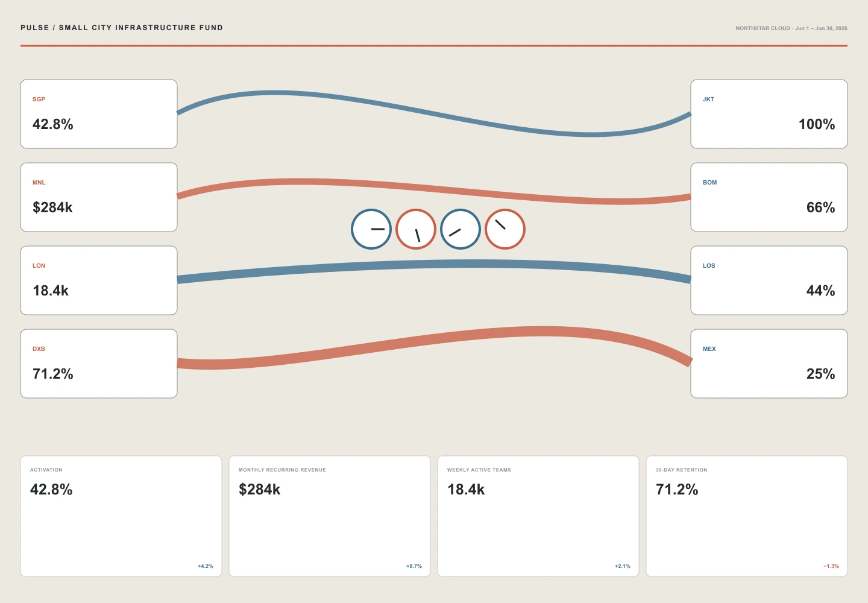The width and height of the screenshot is (868, 603).
Task: Select the blue dial with needle pointing lower-left
Action: [x=461, y=229]
